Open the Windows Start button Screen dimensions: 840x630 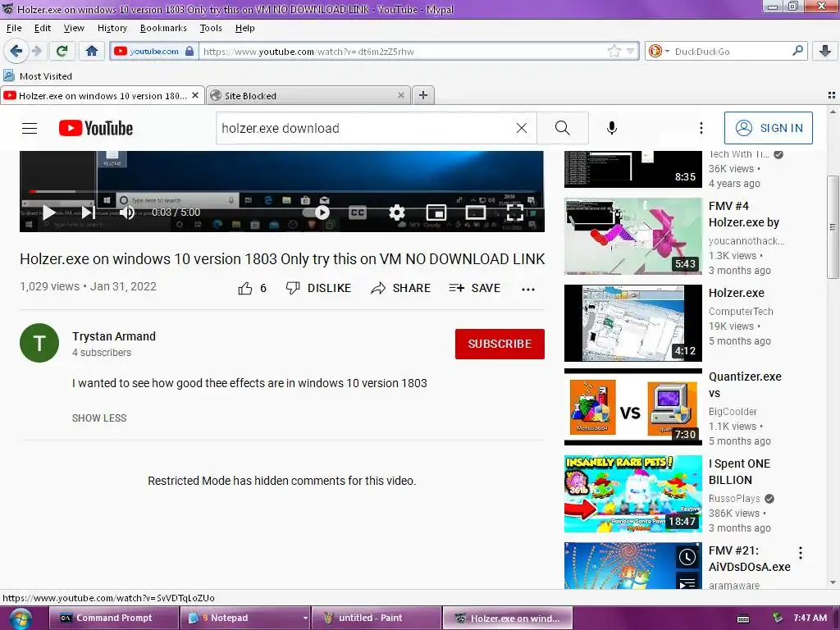point(20,619)
